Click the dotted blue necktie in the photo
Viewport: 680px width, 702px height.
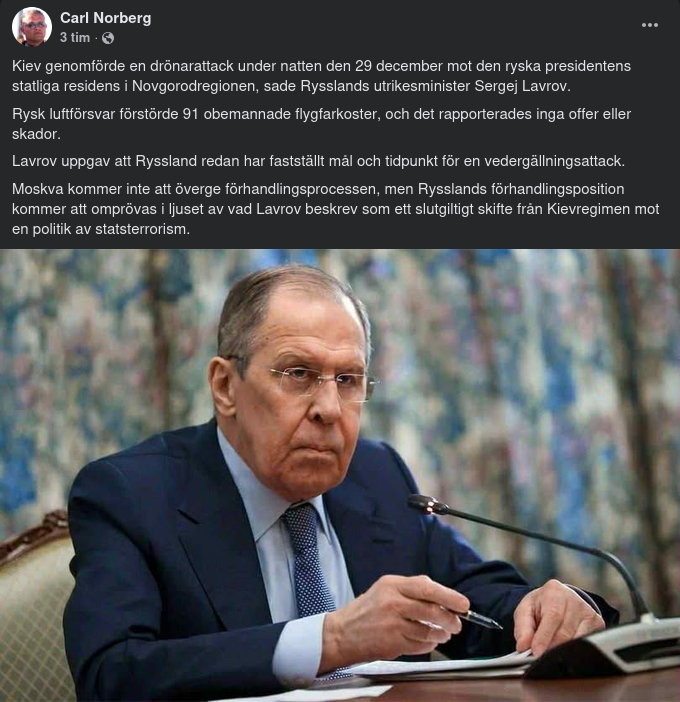click(308, 560)
